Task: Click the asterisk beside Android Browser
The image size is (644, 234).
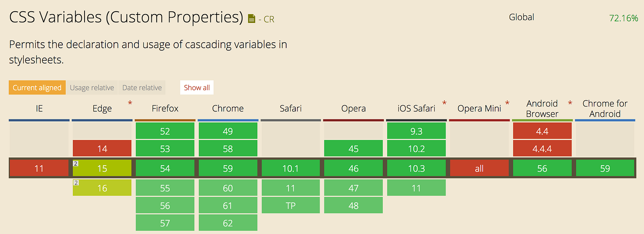Action: tap(570, 104)
